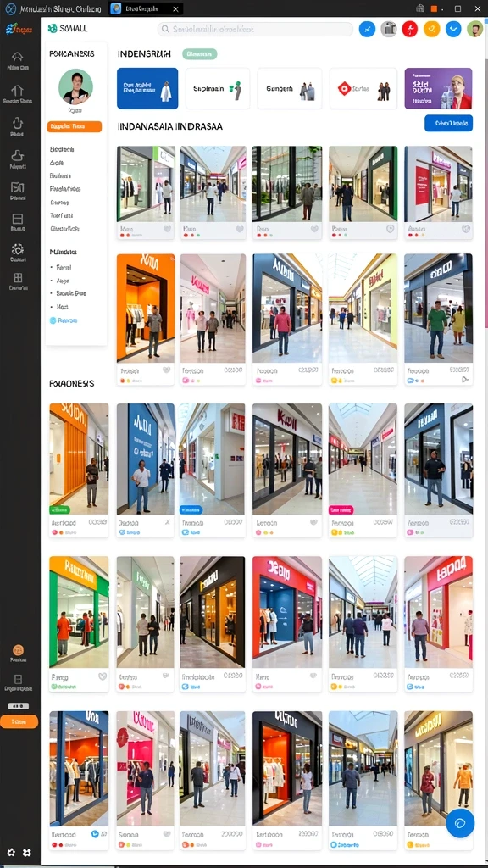Open the left gear icon at sidebar bottom

coord(10,853)
